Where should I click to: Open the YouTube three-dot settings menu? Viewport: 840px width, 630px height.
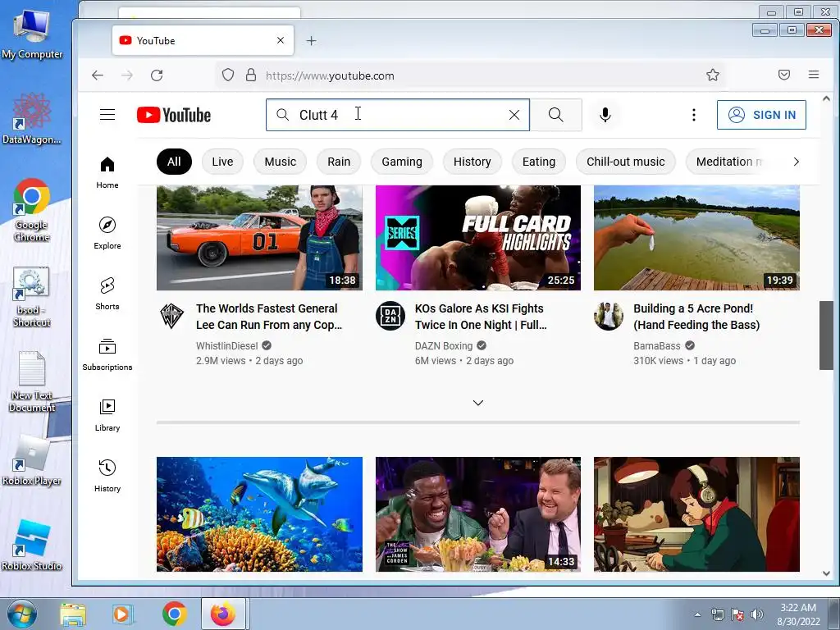click(694, 115)
